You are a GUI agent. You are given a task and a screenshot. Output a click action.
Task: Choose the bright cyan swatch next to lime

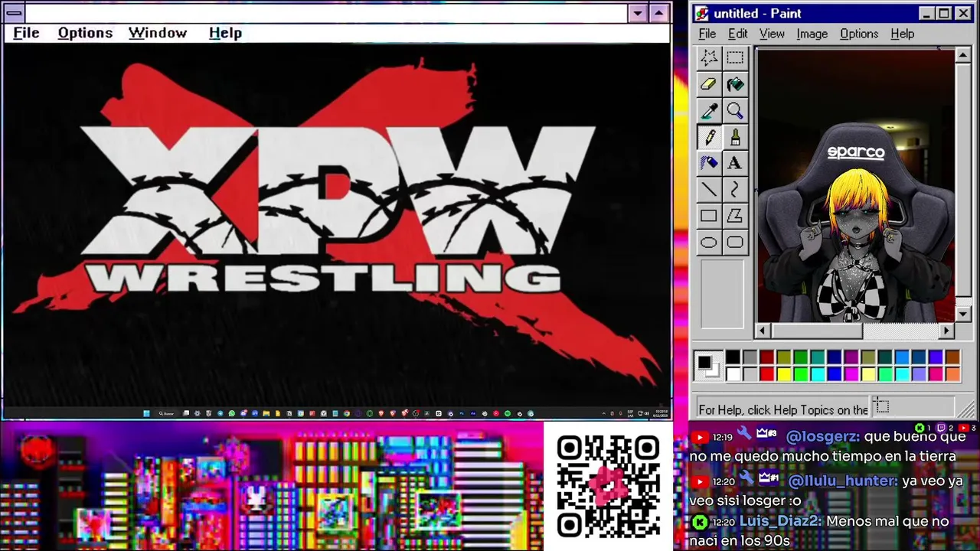click(817, 374)
